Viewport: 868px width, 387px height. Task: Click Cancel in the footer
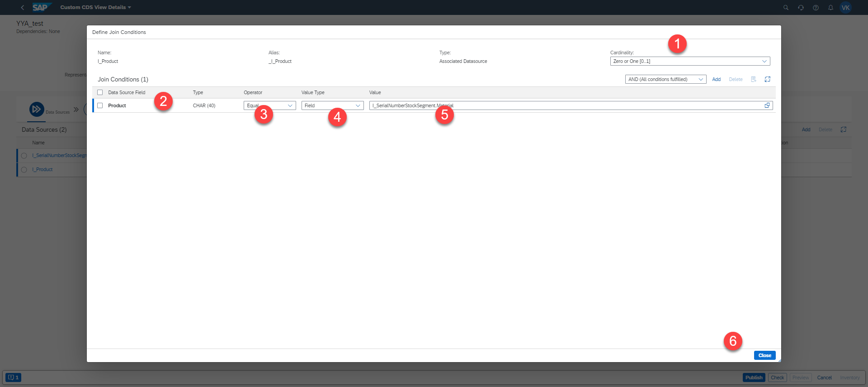click(824, 377)
